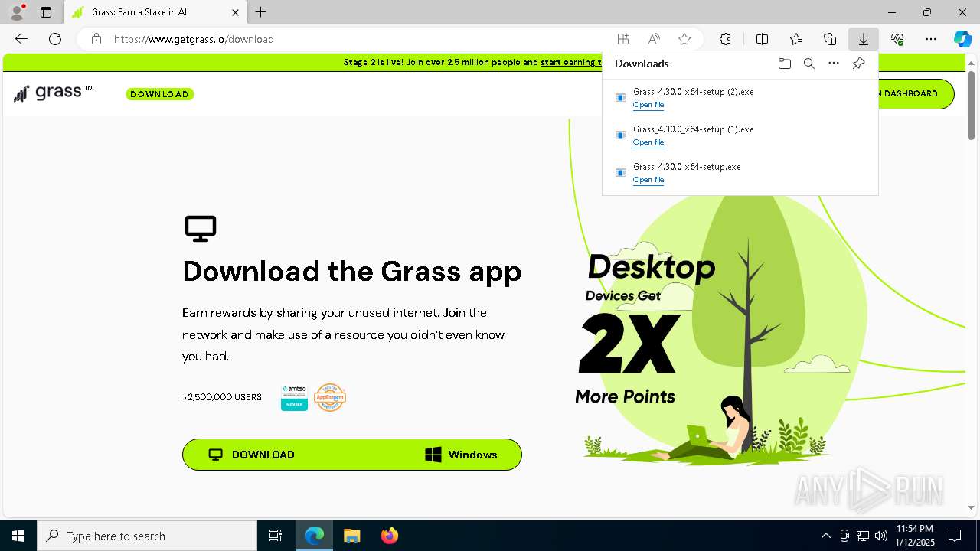Click the address bar URL field

(360, 39)
